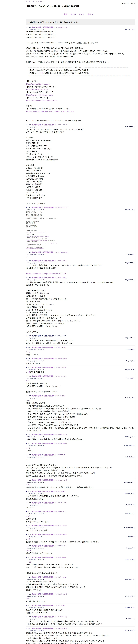Click ID:fIkKqHqCp on post 0004
The width and height of the screenshot is (138, 644).
click(130, 254)
